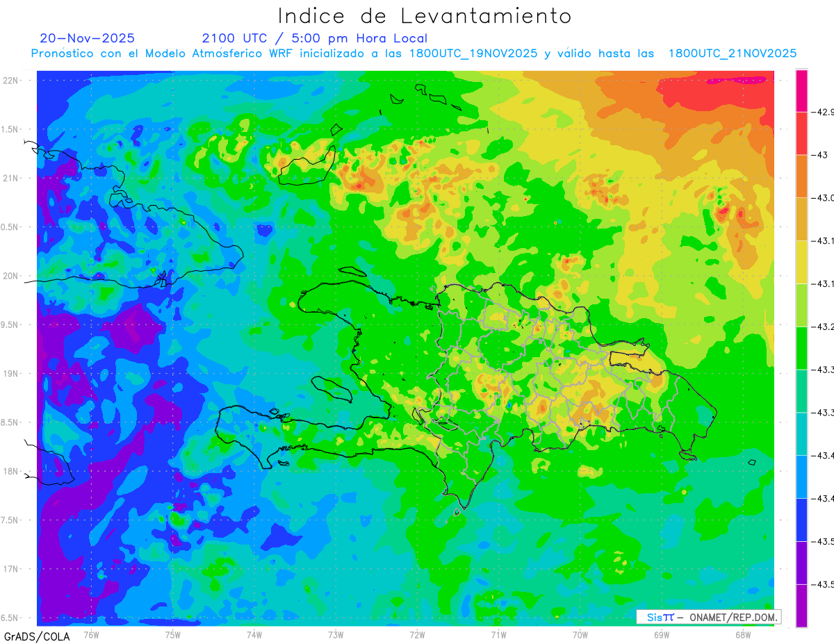This screenshot has width=834, height=644.
Task: Click the '-43' color bar value
Action: pyautogui.click(x=819, y=155)
